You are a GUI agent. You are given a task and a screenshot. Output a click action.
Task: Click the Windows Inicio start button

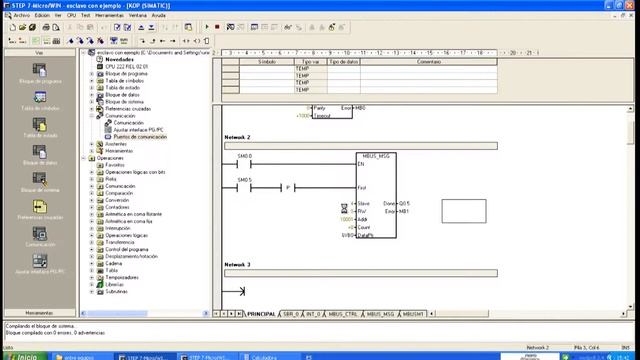(24, 357)
